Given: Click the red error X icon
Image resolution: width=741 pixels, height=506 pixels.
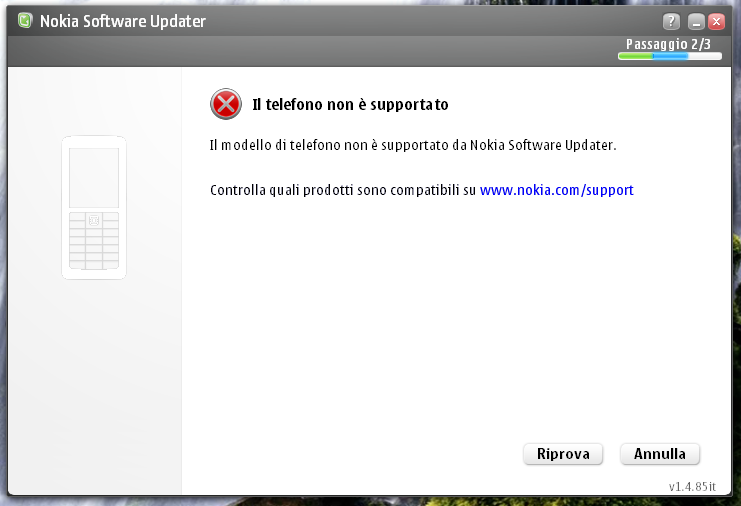Looking at the screenshot, I should point(226,103).
